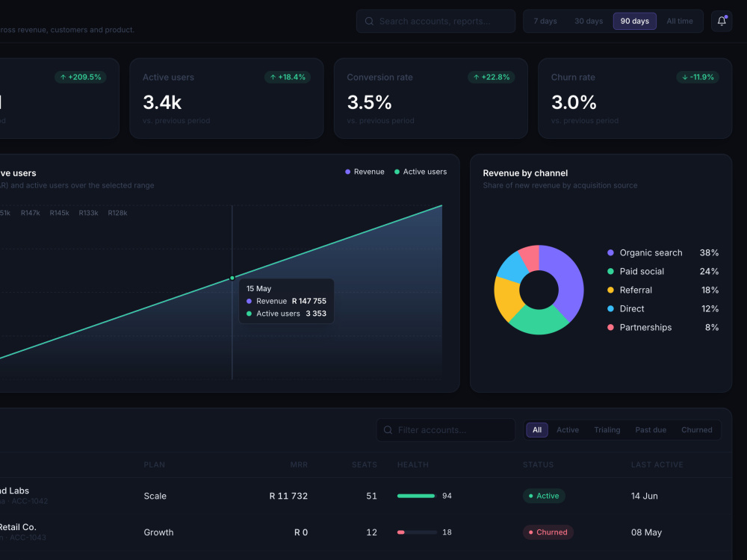
Task: Sort by the STATUS column header
Action: tap(539, 464)
